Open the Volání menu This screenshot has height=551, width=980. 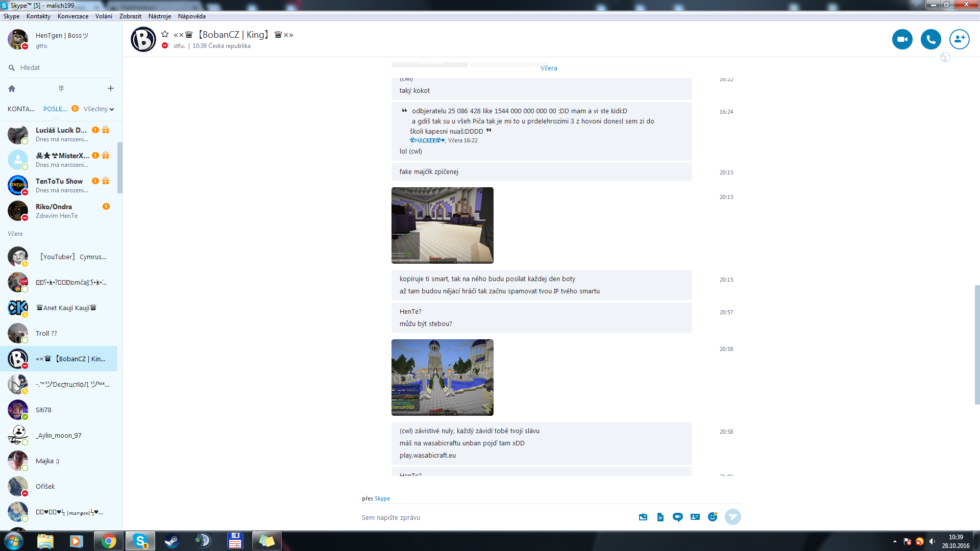(104, 16)
